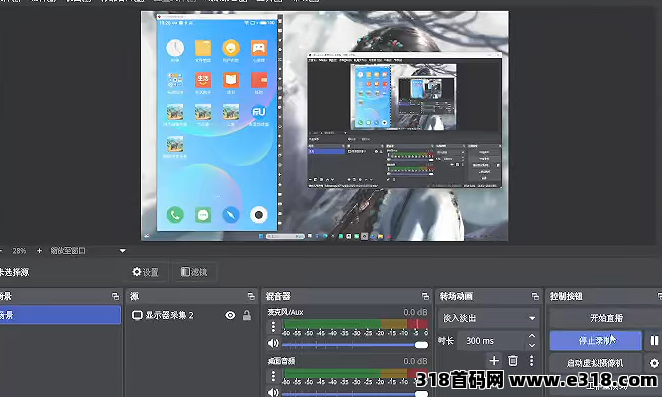662x397 pixels.
Task: Click the orange game controller icon in preview
Action: pos(259,48)
